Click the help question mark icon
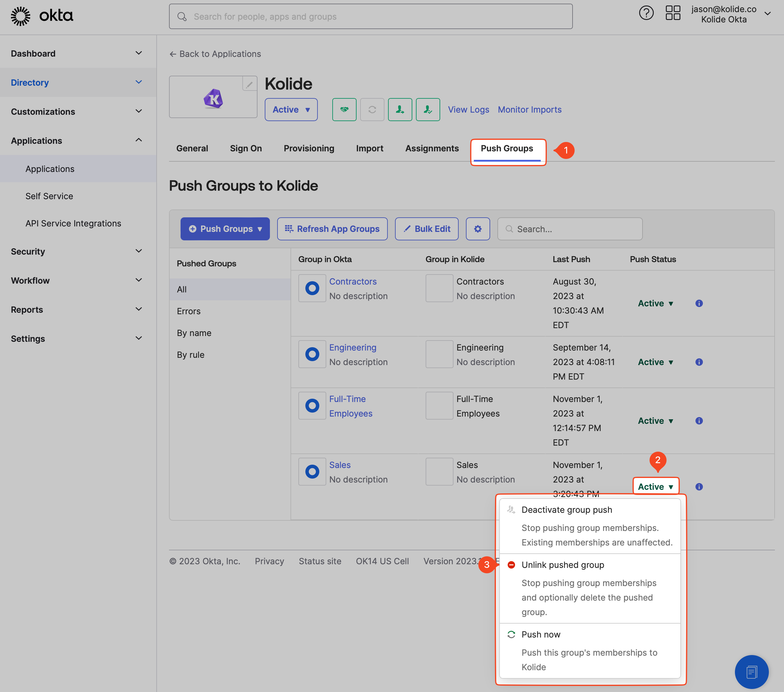The height and width of the screenshot is (692, 784). point(646,13)
